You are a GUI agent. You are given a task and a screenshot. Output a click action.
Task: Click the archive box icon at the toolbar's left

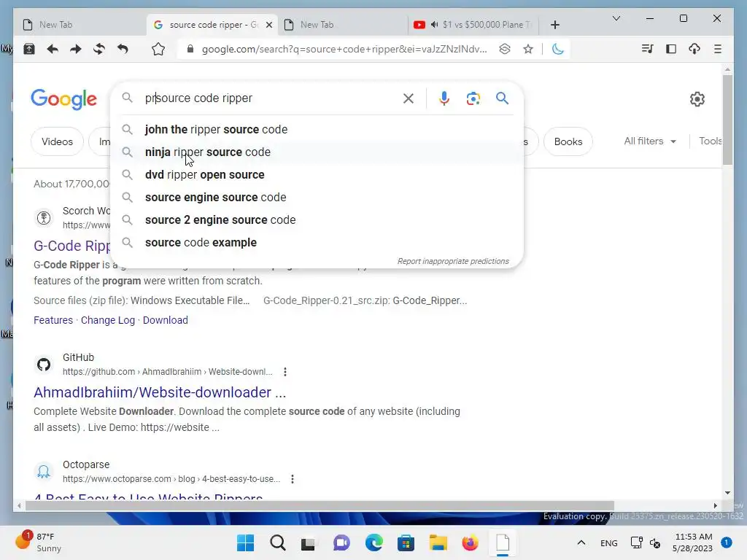(x=29, y=49)
